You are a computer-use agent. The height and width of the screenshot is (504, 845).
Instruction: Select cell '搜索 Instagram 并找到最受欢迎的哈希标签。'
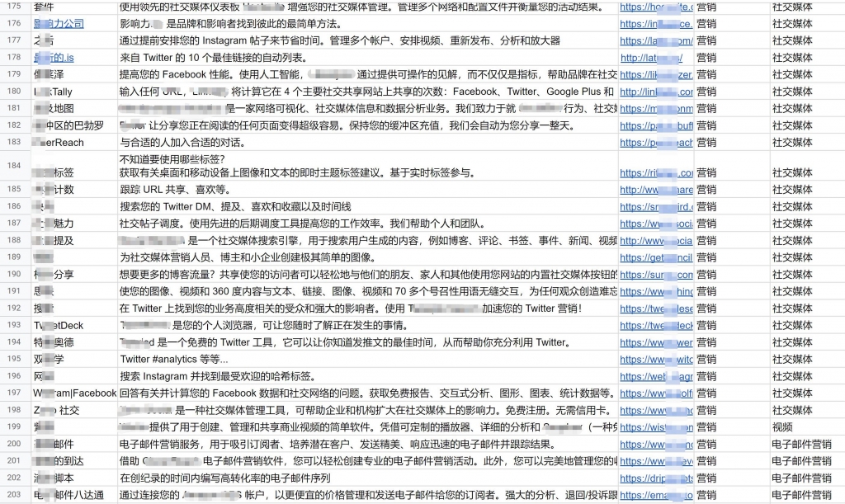coord(367,376)
